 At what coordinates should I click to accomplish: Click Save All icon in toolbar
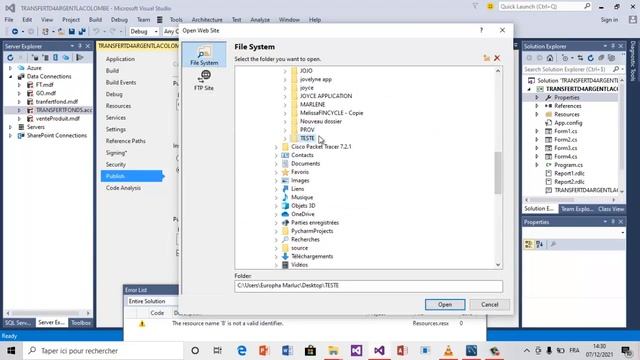[x=82, y=31]
